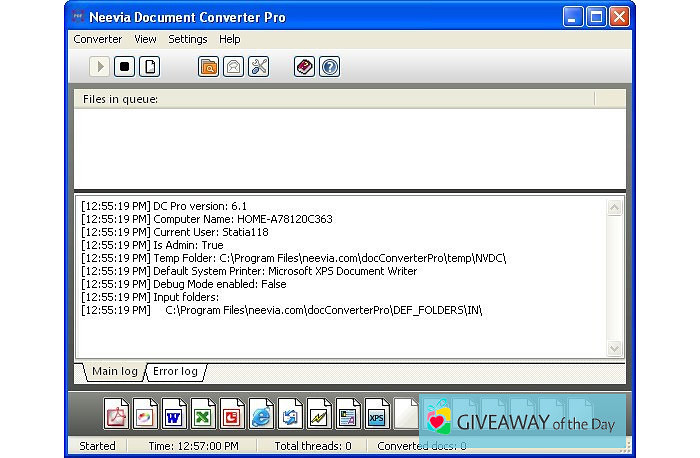The width and height of the screenshot is (700, 458).
Task: Click the blank document toolbar icon
Action: (x=150, y=67)
